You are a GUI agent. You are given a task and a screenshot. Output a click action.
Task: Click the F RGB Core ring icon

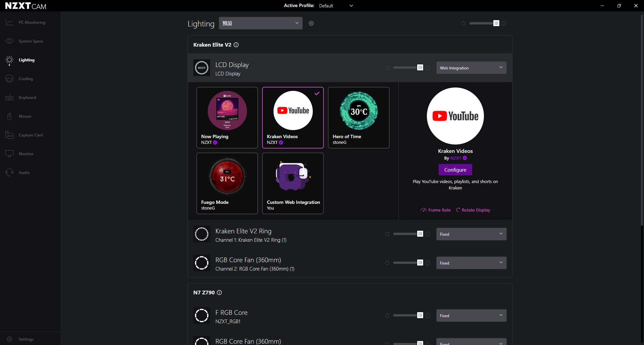click(x=202, y=315)
